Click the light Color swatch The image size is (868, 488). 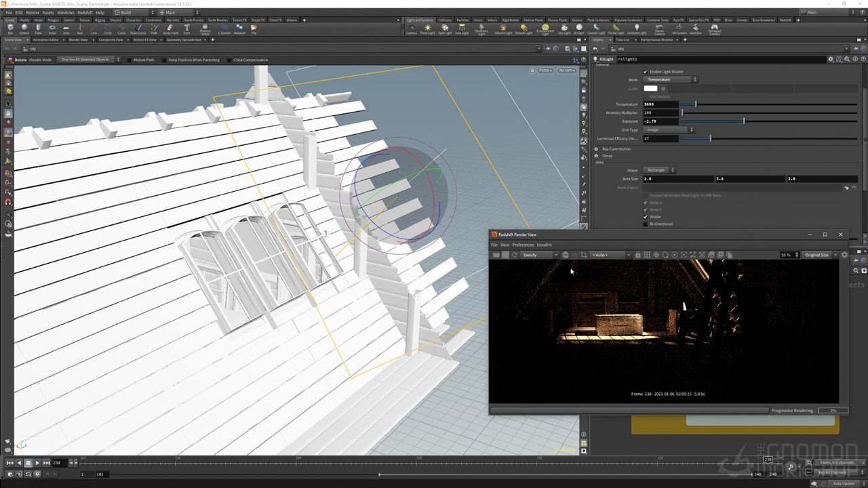[x=650, y=88]
